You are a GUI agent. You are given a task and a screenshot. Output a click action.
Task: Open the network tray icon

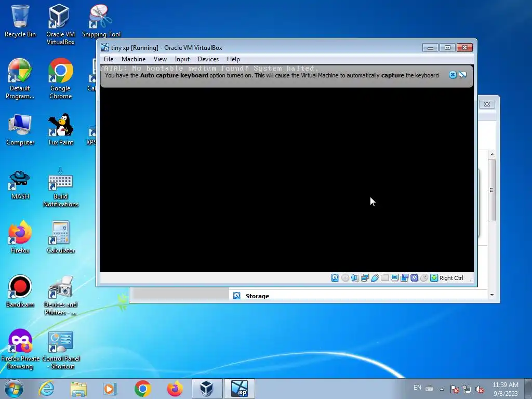[x=467, y=389]
